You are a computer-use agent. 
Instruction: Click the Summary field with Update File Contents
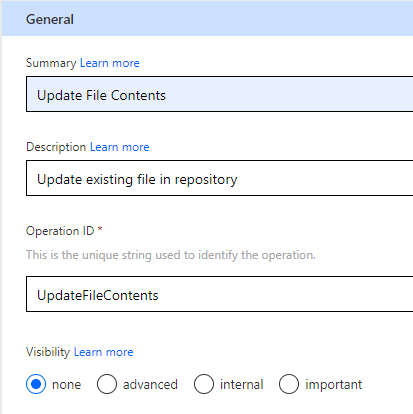point(220,94)
